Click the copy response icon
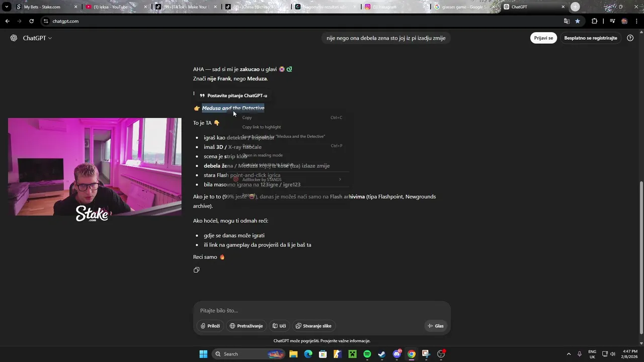 [196, 270]
